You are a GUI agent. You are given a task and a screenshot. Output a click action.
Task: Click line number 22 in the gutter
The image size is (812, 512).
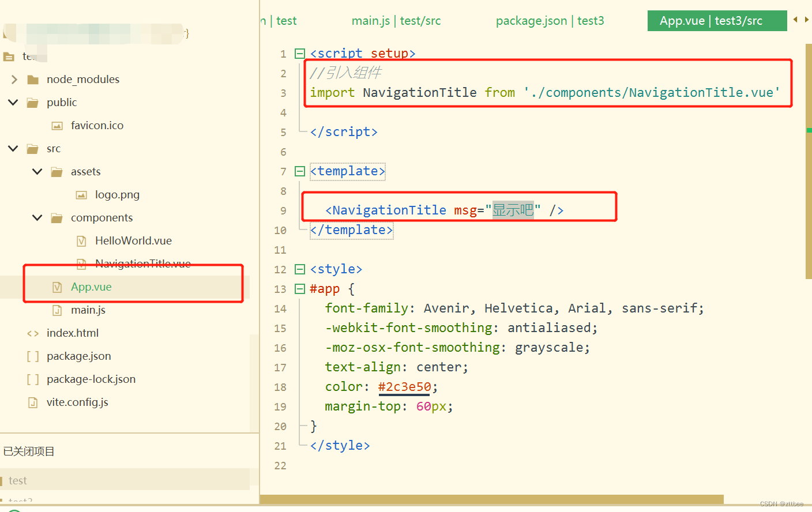280,465
